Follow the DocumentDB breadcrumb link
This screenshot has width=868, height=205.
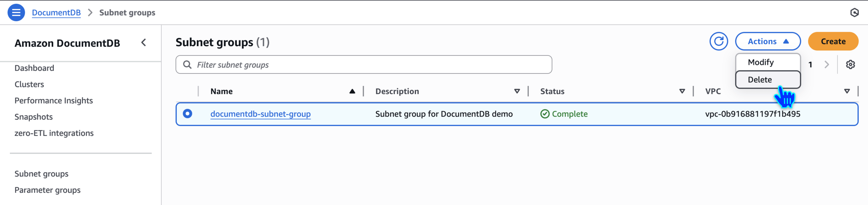coord(56,13)
